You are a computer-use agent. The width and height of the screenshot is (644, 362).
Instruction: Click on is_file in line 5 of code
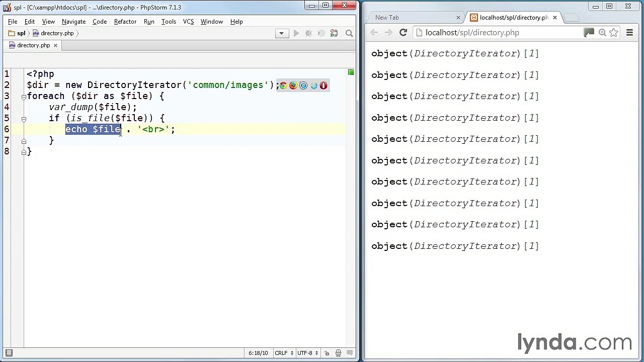[x=90, y=118]
